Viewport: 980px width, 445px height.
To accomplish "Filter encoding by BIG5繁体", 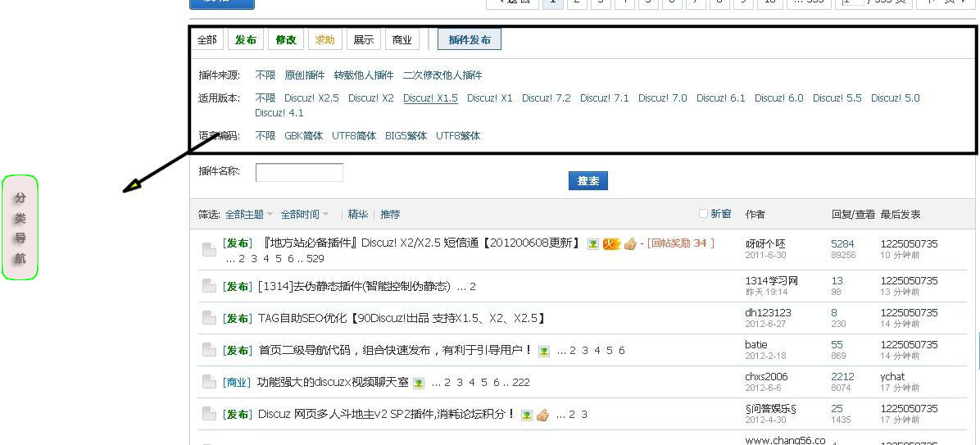I will (x=406, y=135).
